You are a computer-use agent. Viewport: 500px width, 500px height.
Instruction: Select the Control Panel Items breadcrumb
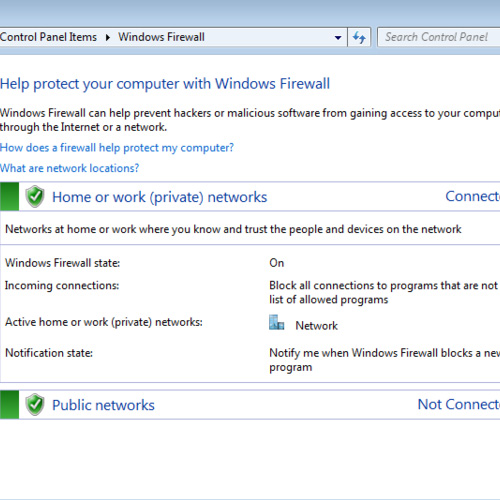click(48, 37)
